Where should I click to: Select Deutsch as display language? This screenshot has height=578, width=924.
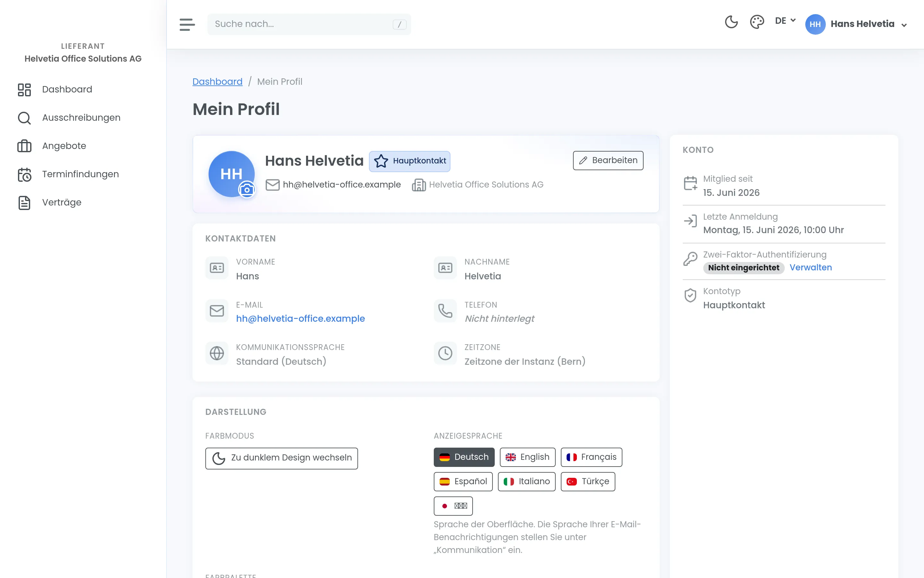[464, 457]
